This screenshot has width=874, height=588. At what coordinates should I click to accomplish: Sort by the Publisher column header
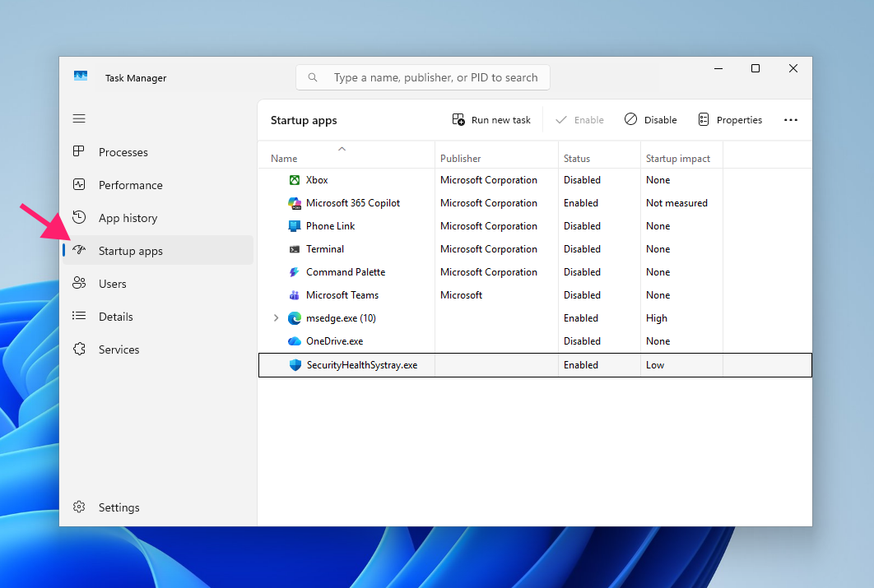pos(496,155)
